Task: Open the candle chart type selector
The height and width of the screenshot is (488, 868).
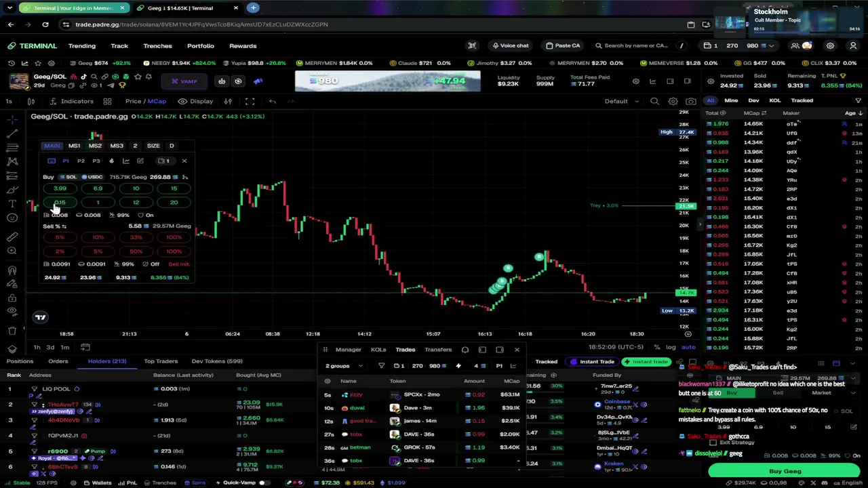Action: point(31,102)
